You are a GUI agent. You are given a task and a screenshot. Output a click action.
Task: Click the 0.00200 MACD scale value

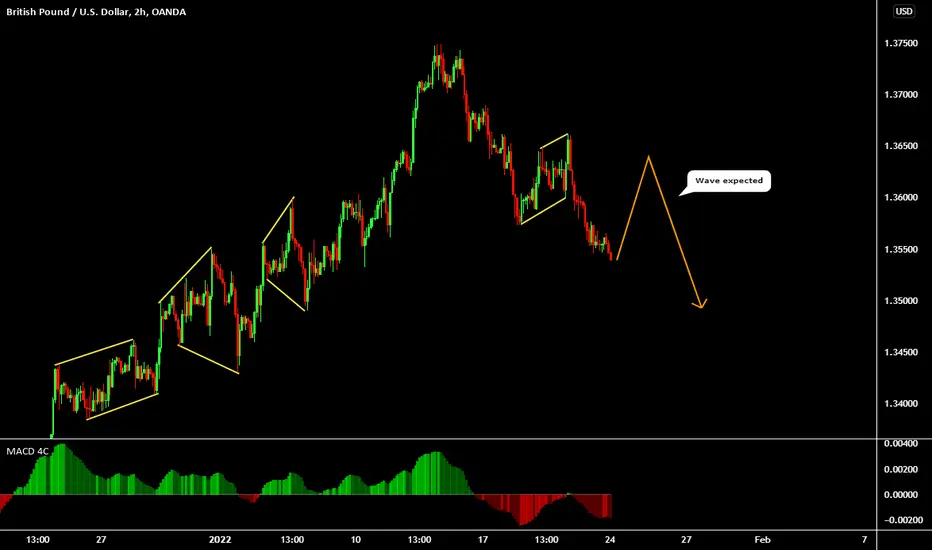[x=901, y=470]
